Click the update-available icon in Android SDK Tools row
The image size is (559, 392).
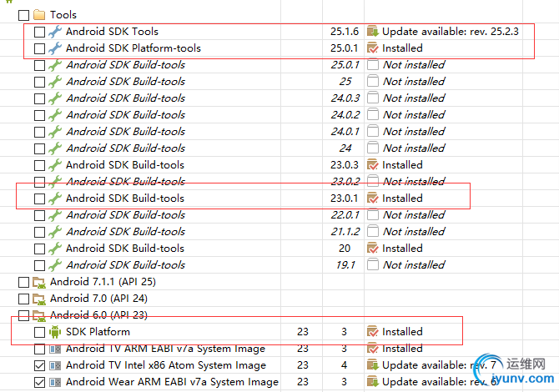[373, 32]
